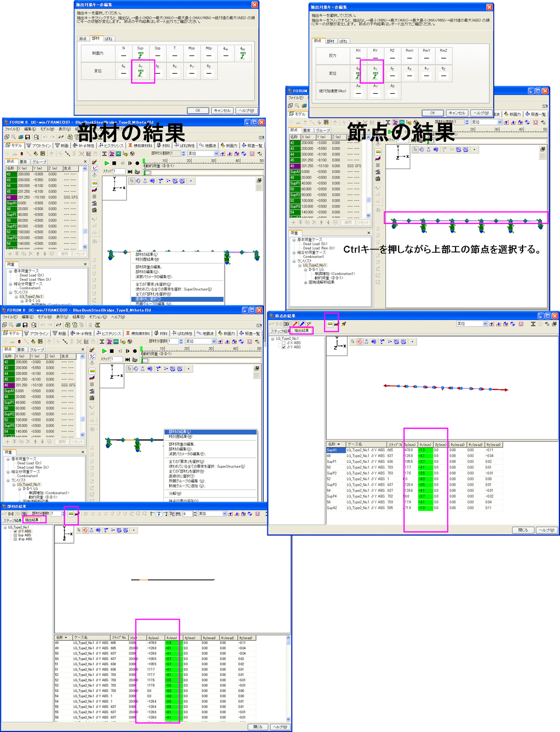The height and width of the screenshot is (732, 560).
Task: Click numbered red icon right of 節点の結果 toolbar
Action: pos(521,324)
